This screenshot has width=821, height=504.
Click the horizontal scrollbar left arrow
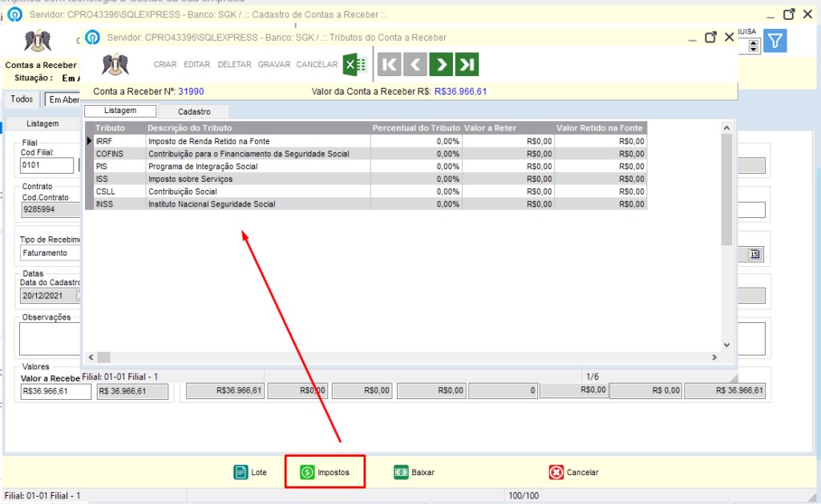tap(91, 357)
